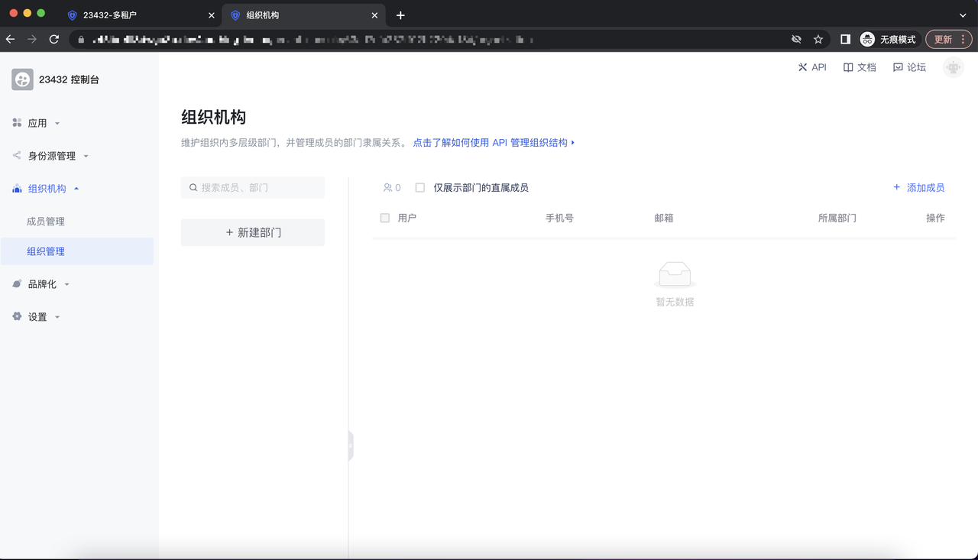This screenshot has width=978, height=560.
Task: Click the 新建部门 button
Action: (253, 232)
